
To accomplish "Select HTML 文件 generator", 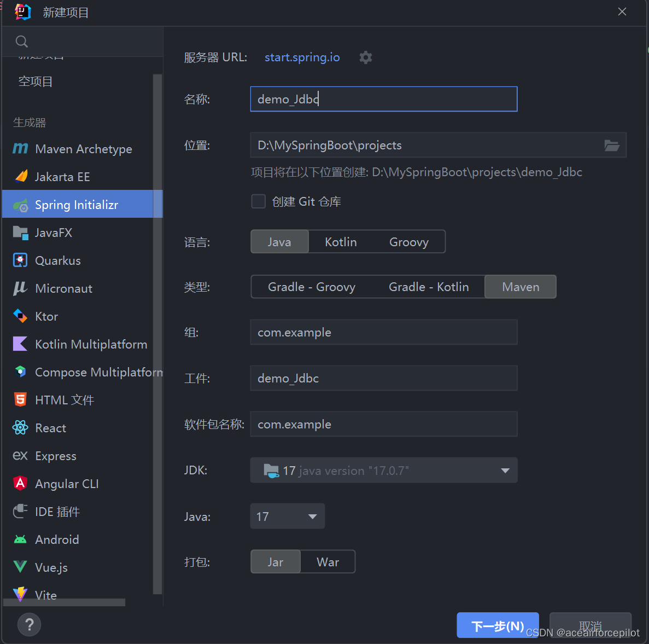I will click(x=78, y=400).
